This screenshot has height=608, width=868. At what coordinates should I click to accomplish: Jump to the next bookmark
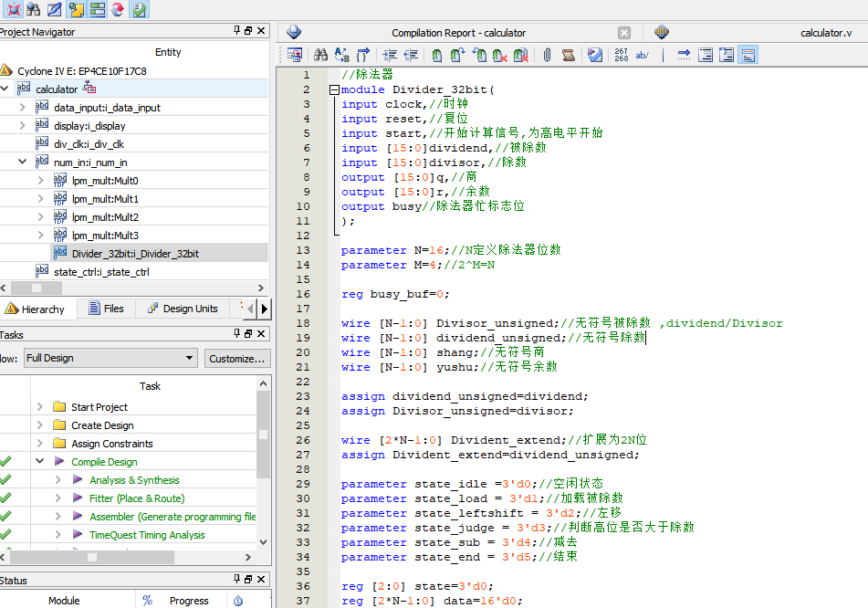457,55
